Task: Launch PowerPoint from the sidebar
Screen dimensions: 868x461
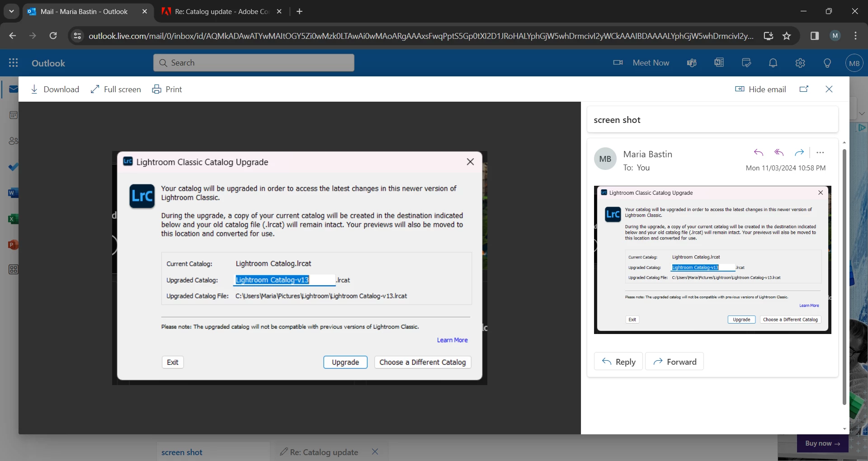Action: (x=14, y=245)
